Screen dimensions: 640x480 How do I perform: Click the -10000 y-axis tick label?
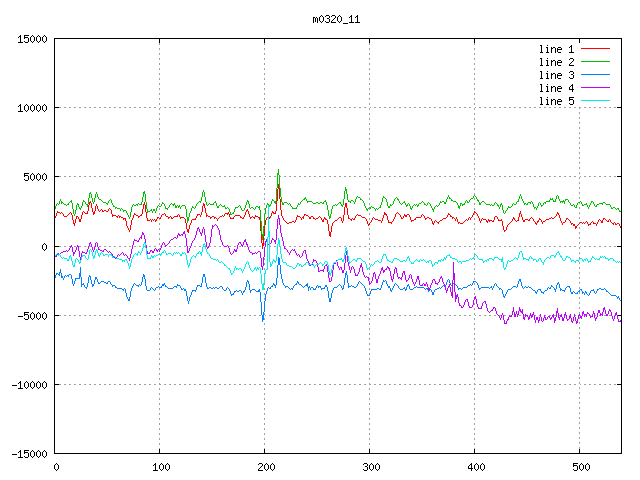coord(29,385)
